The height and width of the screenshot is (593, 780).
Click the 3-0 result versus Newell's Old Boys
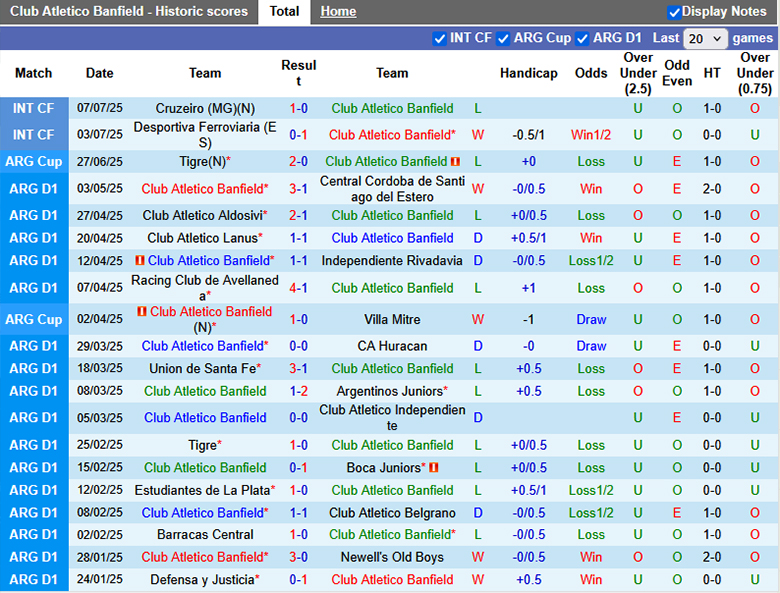pyautogui.click(x=298, y=557)
